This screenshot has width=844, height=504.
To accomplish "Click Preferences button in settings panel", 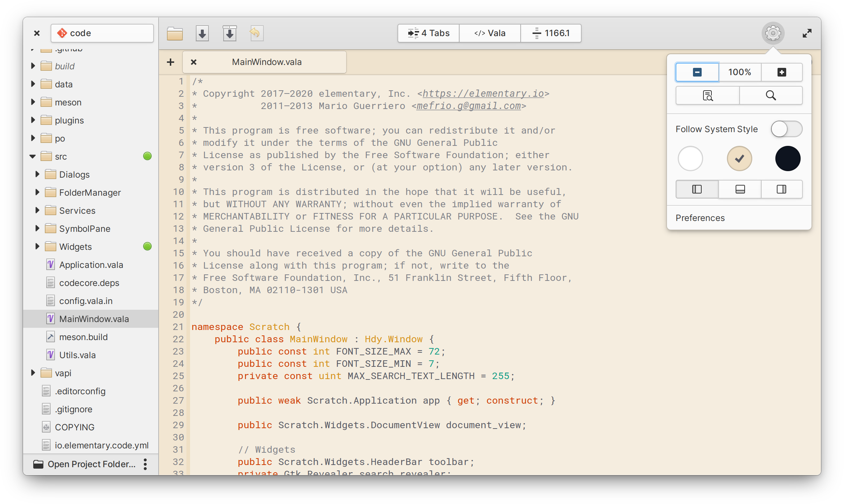I will point(699,217).
